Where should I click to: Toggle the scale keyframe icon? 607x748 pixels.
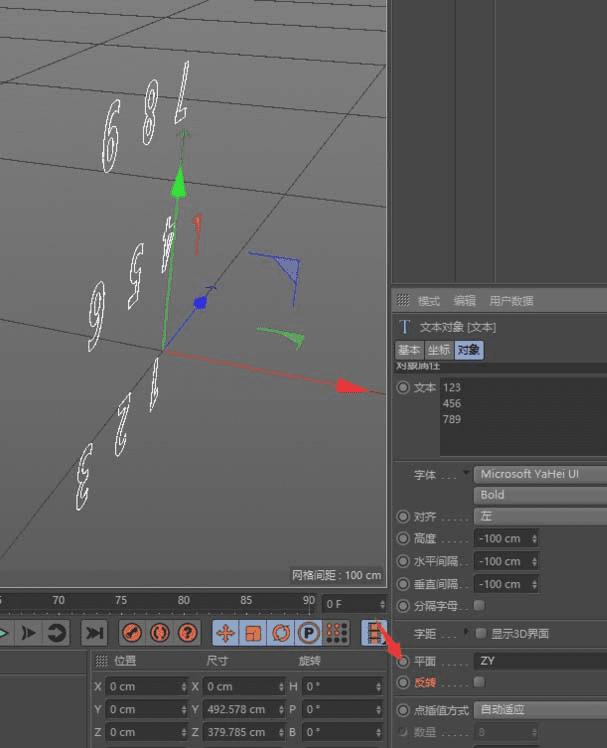pos(253,633)
